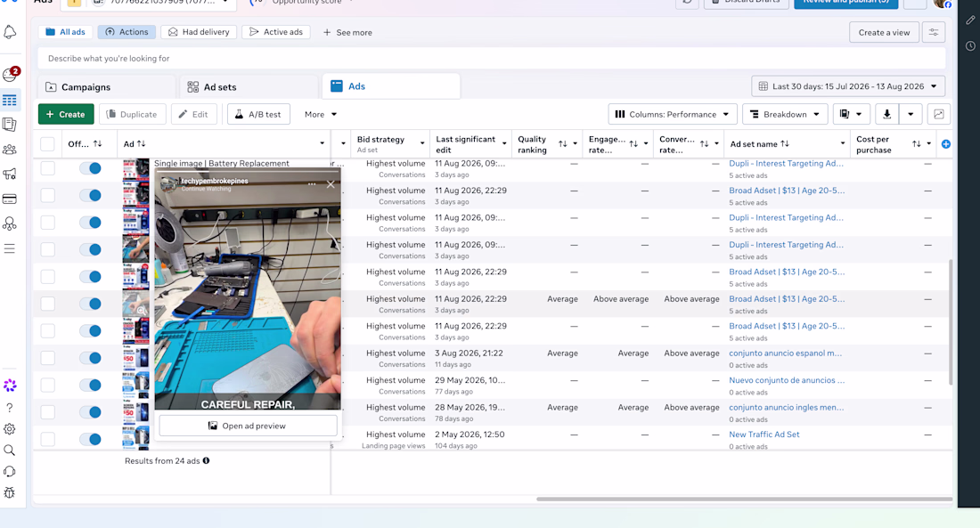Click the search magnifier in the sidebar
Viewport: 980px width, 528px height.
(x=10, y=450)
